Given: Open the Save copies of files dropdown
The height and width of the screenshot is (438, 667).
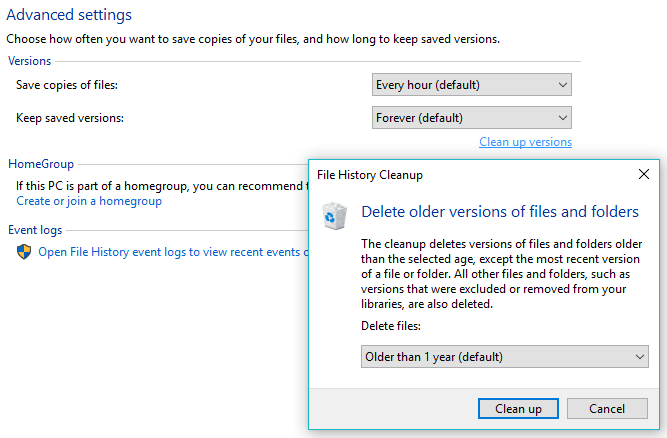Looking at the screenshot, I should click(x=471, y=85).
